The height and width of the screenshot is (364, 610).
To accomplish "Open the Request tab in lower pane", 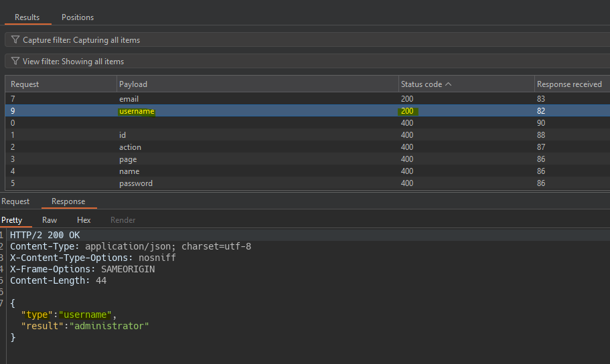I will pyautogui.click(x=15, y=201).
